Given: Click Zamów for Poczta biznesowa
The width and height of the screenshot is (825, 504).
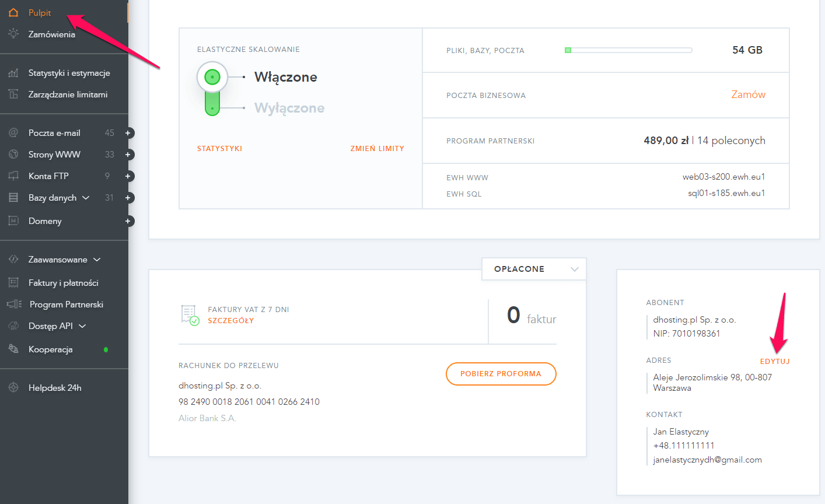Looking at the screenshot, I should pos(749,94).
